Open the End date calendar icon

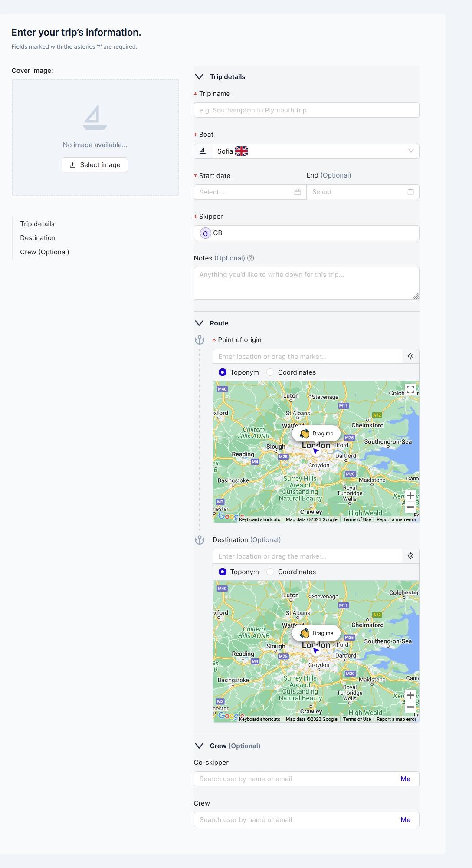tap(410, 192)
